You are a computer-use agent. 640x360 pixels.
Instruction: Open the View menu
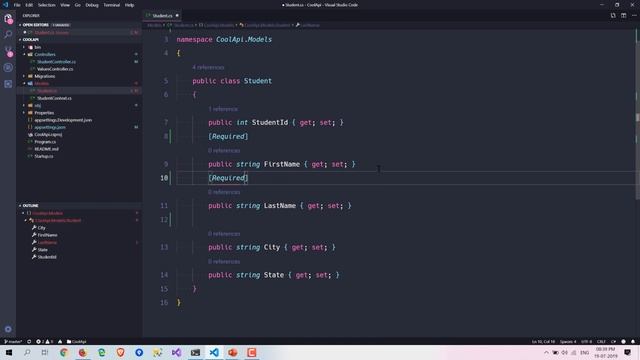tap(65, 5)
